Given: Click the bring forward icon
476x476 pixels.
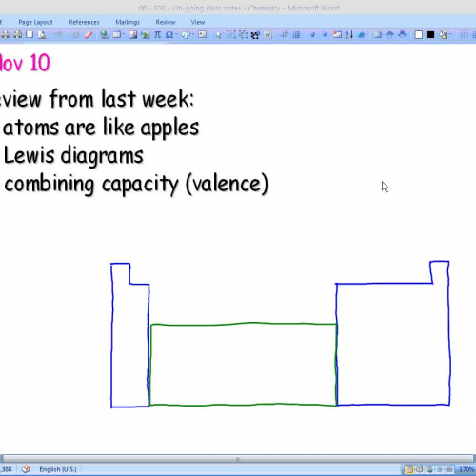Looking at the screenshot, I should (390, 35).
